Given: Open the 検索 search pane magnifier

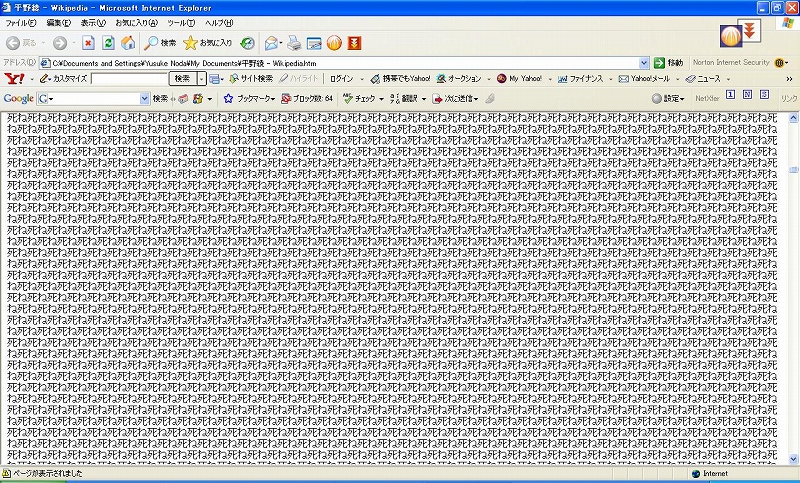Looking at the screenshot, I should click(160, 43).
